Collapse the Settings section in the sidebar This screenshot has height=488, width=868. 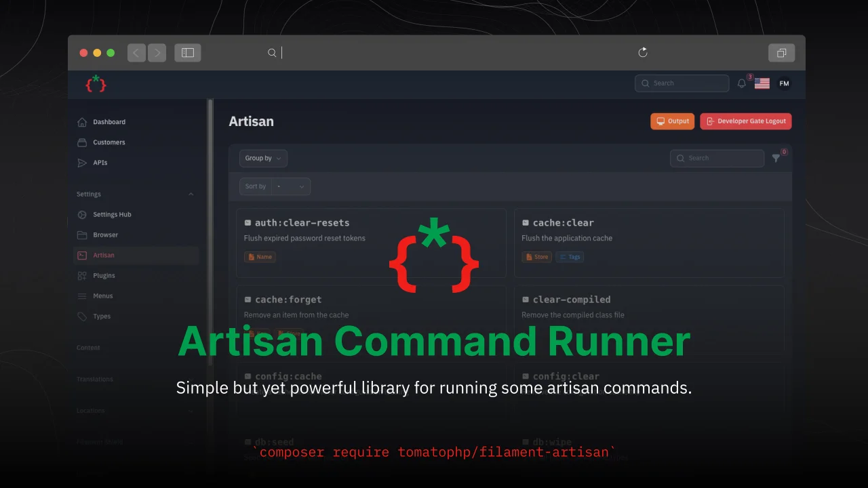191,194
